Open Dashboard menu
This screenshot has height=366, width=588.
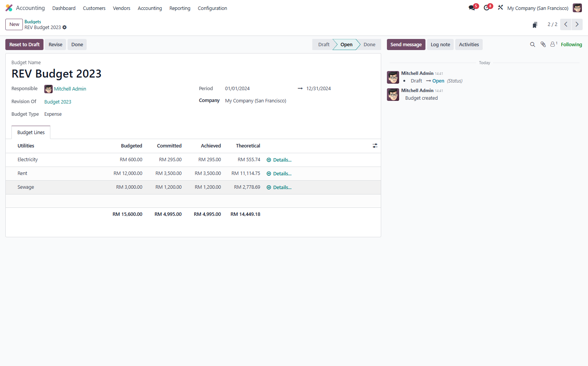click(64, 8)
